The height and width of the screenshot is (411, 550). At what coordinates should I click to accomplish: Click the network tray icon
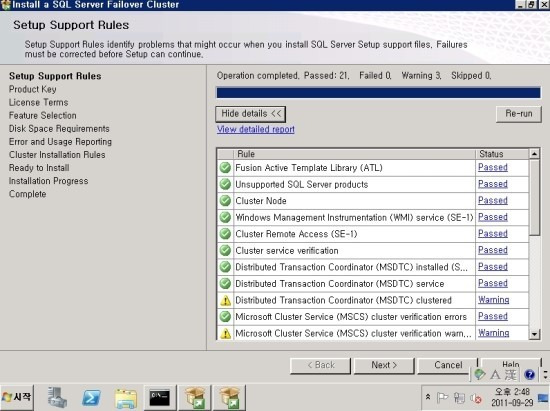click(459, 398)
